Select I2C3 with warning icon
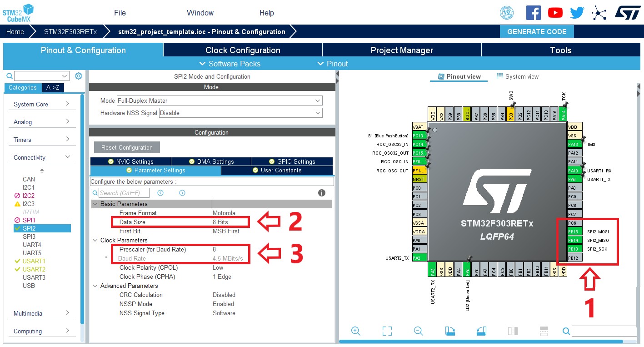Screen dimensions: 644x347 pyautogui.click(x=29, y=204)
